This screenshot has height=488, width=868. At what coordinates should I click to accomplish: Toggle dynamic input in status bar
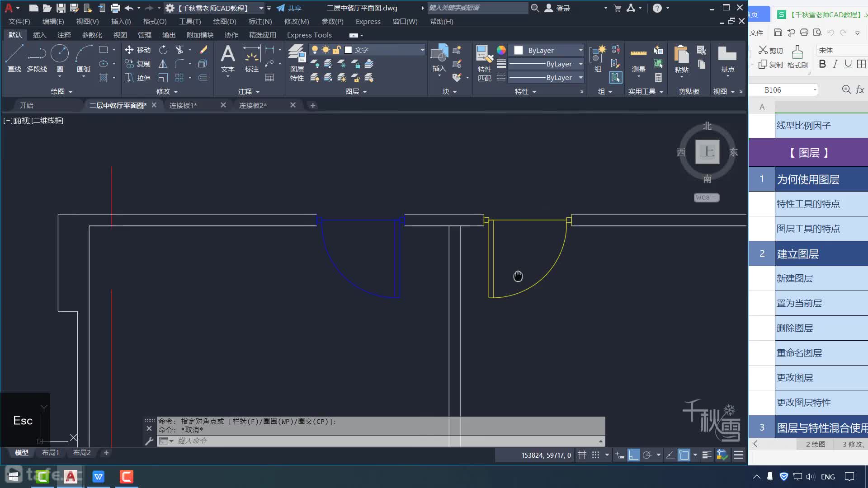[620, 455]
